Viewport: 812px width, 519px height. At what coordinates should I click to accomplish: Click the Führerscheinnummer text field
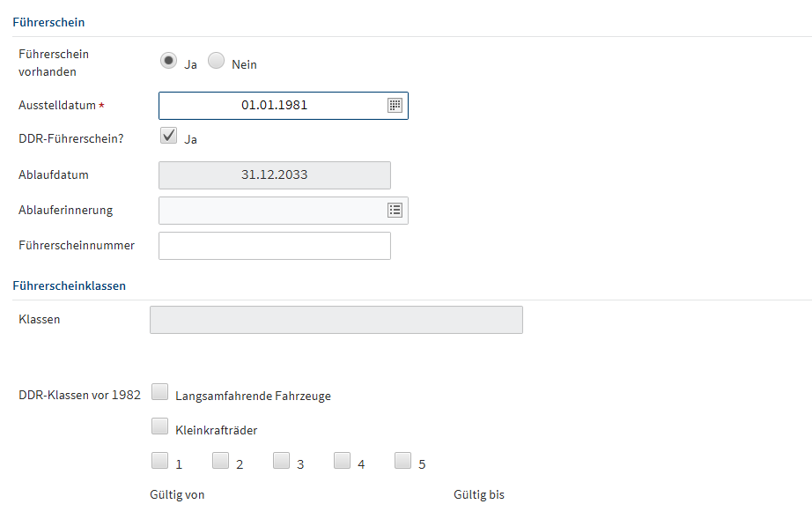click(x=274, y=246)
